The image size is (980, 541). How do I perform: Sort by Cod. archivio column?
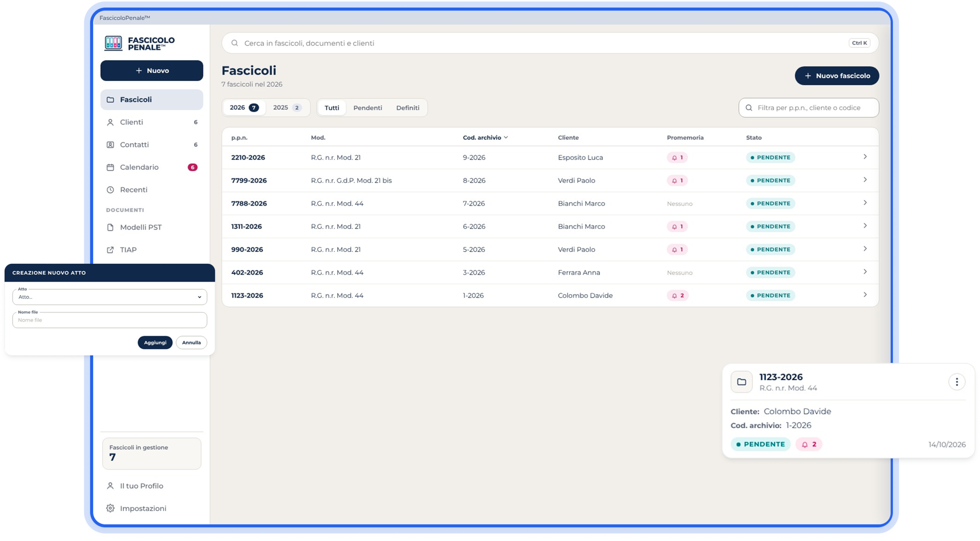485,137
